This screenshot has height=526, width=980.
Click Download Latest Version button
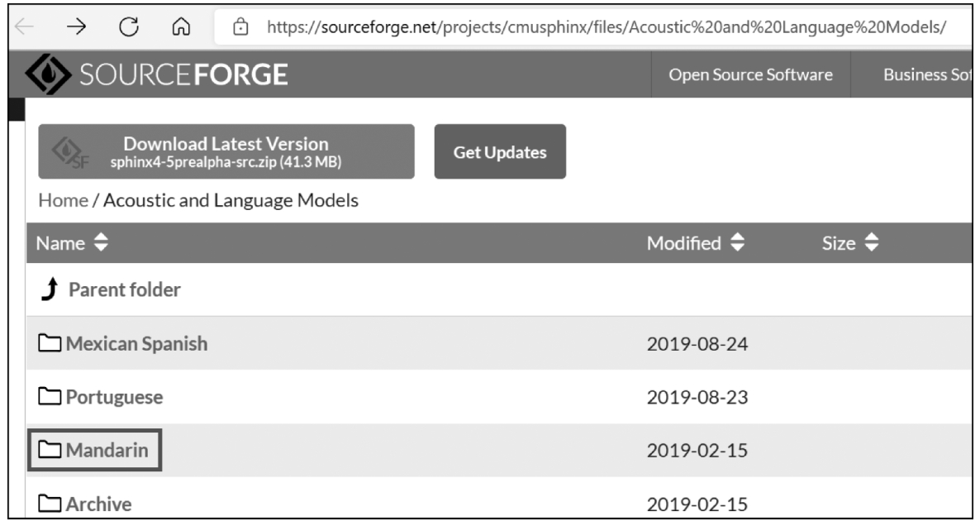(226, 151)
